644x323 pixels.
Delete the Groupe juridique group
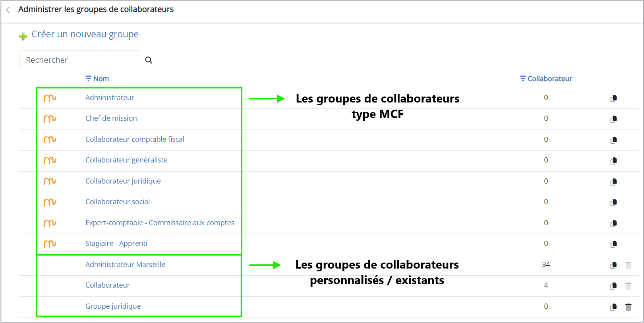[x=628, y=307]
